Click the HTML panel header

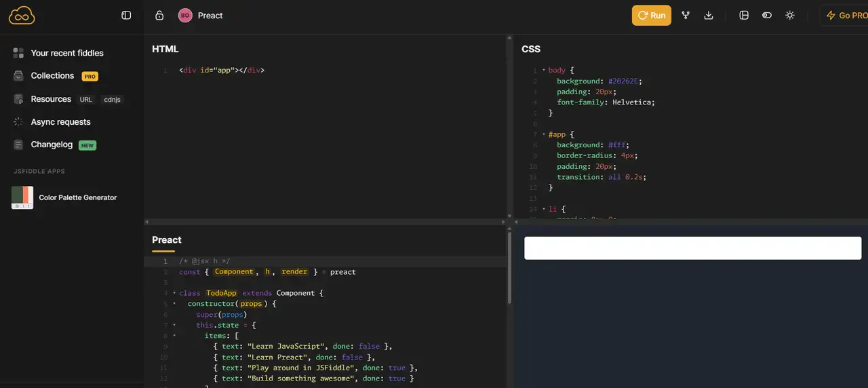tap(165, 49)
